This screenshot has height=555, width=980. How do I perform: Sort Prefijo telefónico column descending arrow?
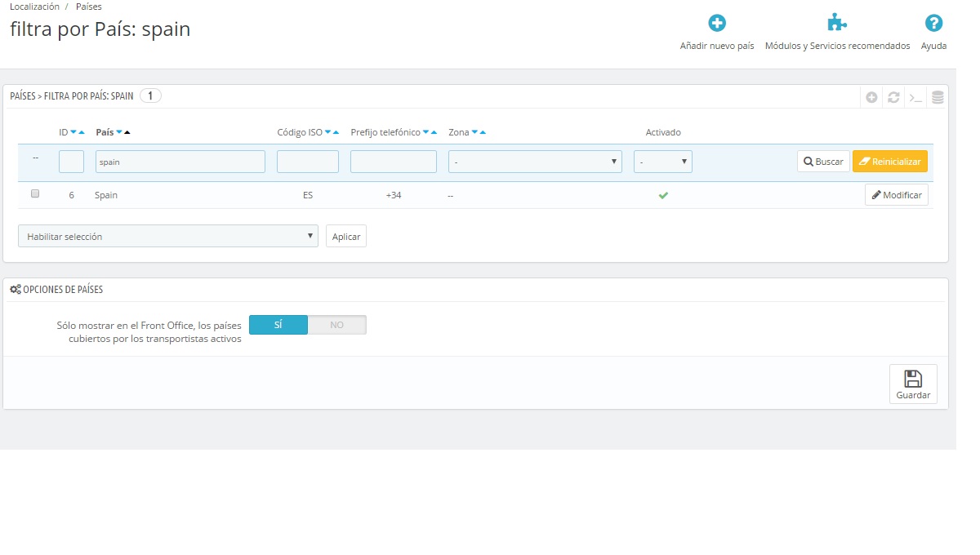[425, 132]
